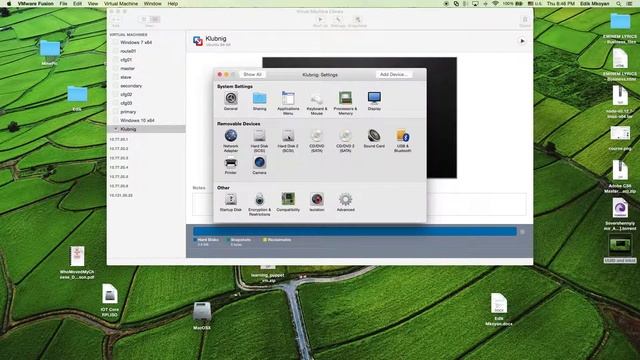Select the course.png desktop file
Image resolution: width=640 pixels, height=360 pixels.
tap(620, 138)
